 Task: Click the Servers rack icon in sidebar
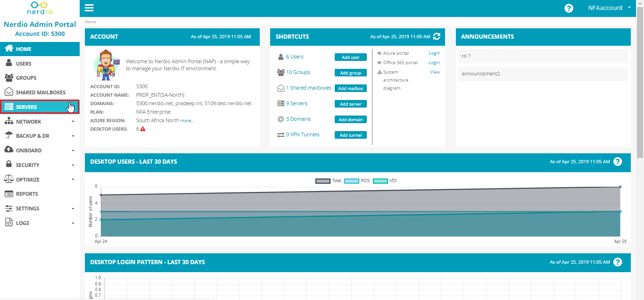8,107
